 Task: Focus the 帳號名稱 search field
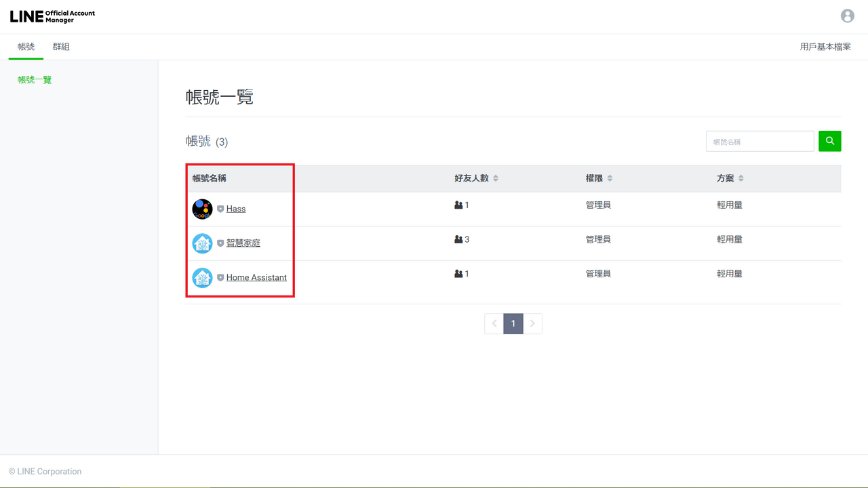[759, 141]
